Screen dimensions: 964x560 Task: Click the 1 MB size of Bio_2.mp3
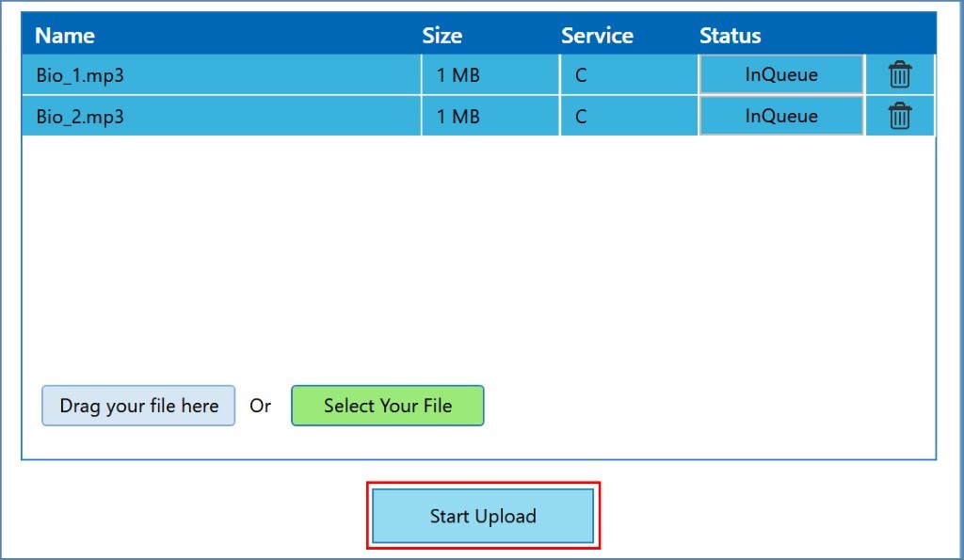click(458, 117)
